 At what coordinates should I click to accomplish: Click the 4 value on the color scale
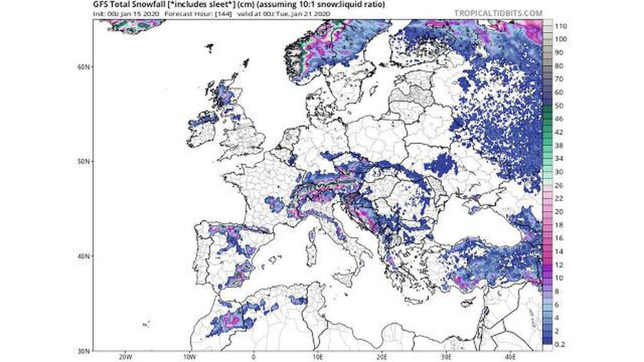tap(557, 317)
